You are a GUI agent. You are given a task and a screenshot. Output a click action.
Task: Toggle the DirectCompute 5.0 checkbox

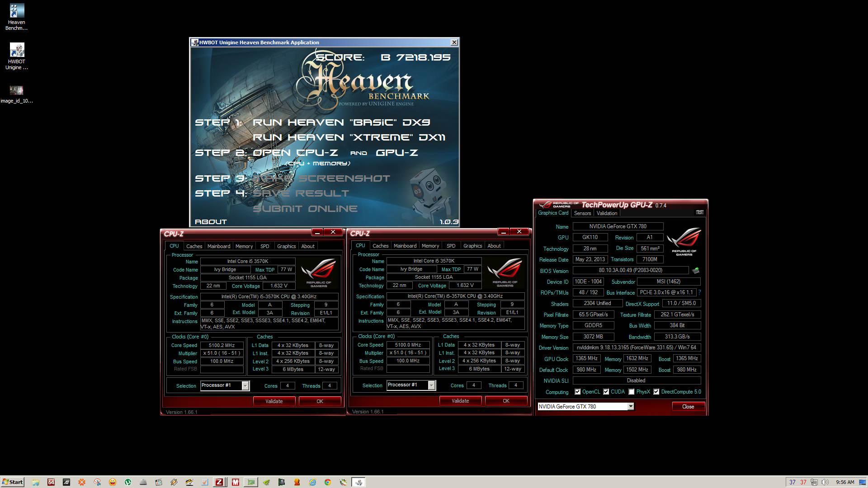[656, 392]
